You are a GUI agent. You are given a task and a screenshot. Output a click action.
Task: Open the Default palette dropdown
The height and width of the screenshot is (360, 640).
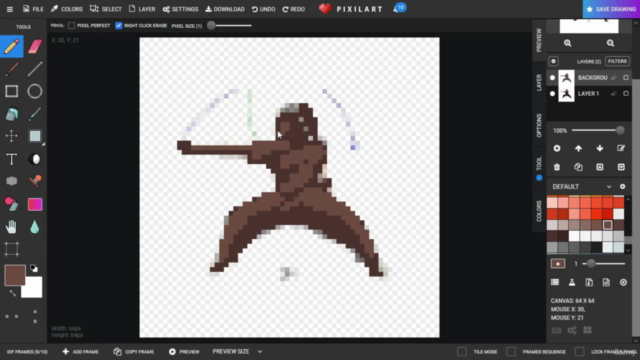[582, 187]
